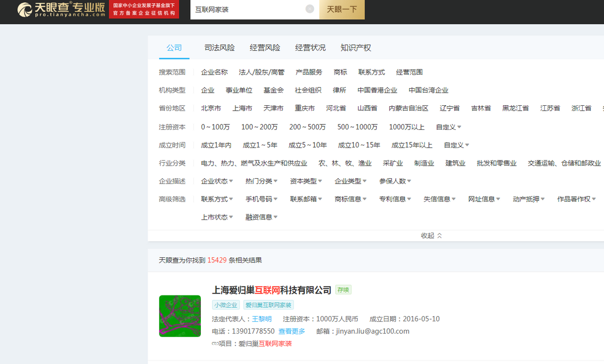Select the 北京市 region filter
The image size is (604, 364).
(x=211, y=108)
